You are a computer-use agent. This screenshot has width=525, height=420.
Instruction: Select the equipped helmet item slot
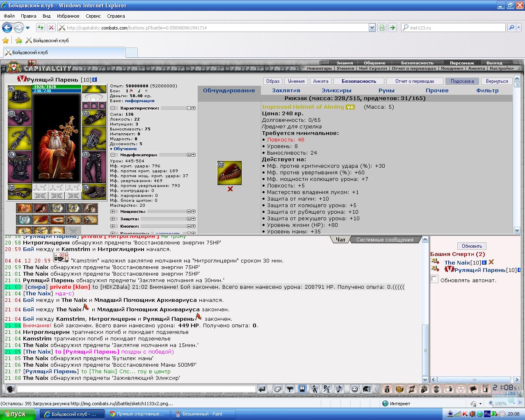(20, 98)
